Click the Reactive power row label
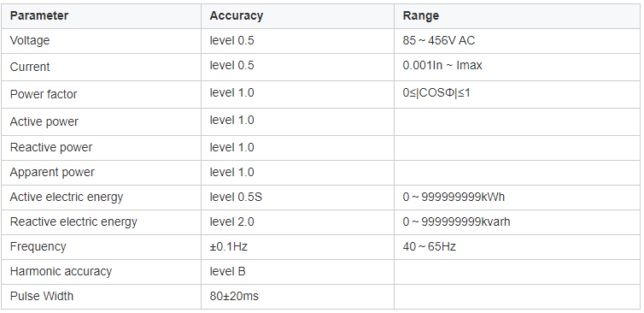644x313 pixels. tap(101, 148)
